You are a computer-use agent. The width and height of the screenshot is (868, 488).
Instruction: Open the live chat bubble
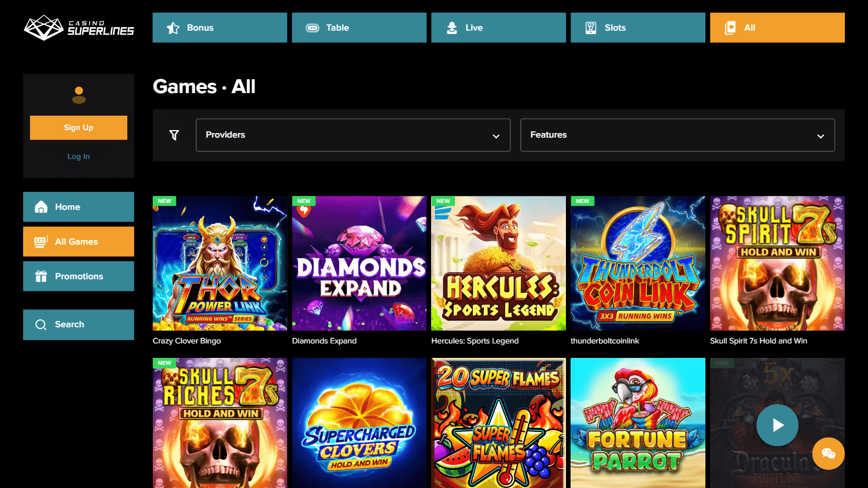(x=829, y=454)
